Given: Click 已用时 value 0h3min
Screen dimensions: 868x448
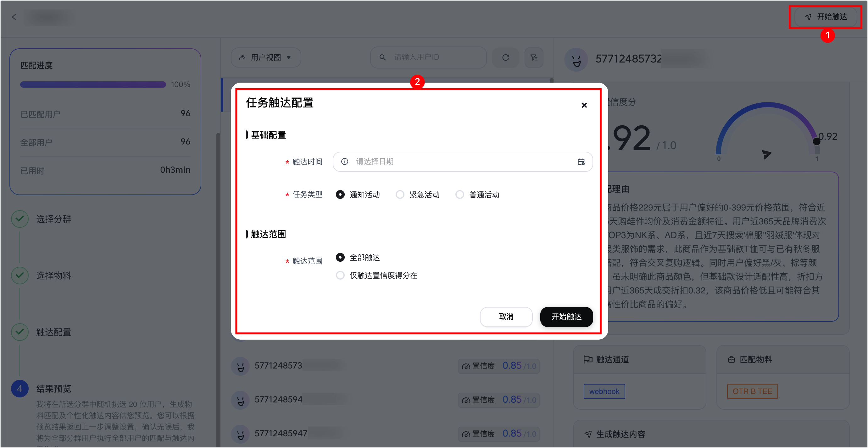Looking at the screenshot, I should [175, 170].
